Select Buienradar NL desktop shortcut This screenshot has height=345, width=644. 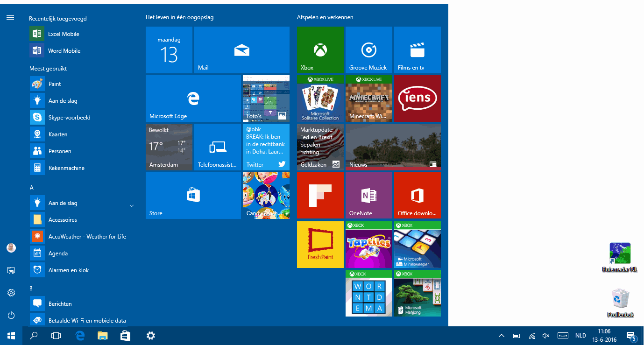620,257
